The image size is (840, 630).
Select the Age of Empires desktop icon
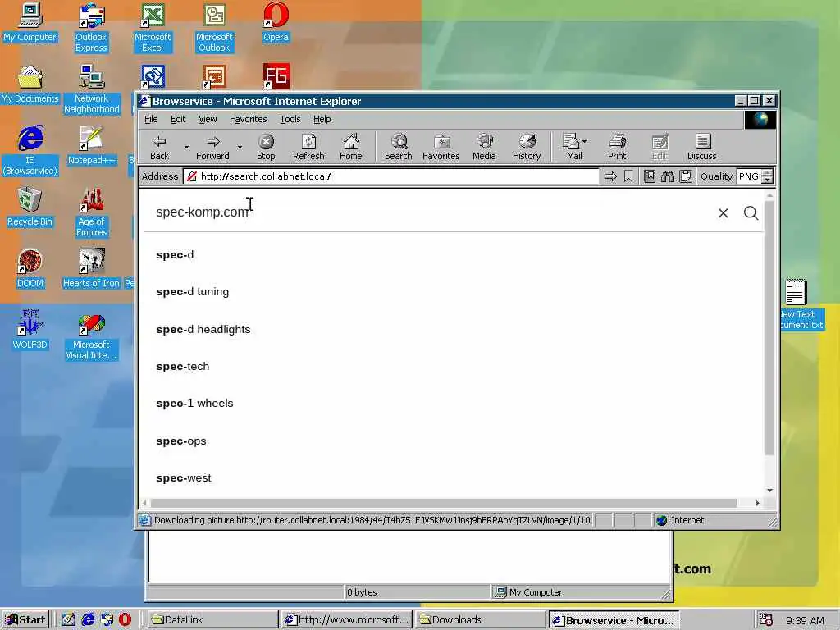[x=91, y=212]
